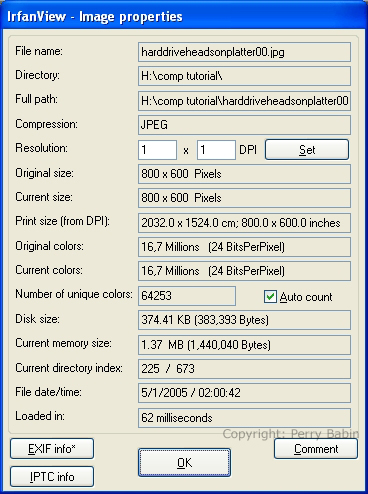Click the Number of unique colors: label
The height and width of the screenshot is (494, 368).
pos(74,294)
